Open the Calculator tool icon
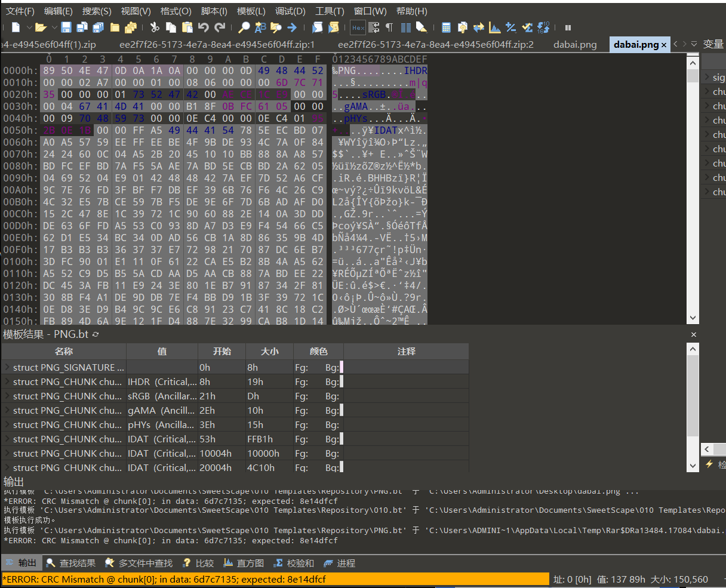Image resolution: width=726 pixels, height=588 pixels. coord(446,27)
